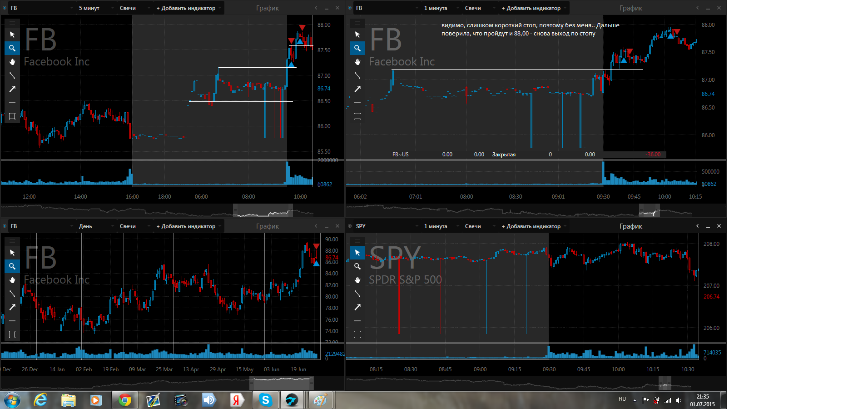Open the Свечи chart type dropdown in SPY chart

tap(480, 226)
